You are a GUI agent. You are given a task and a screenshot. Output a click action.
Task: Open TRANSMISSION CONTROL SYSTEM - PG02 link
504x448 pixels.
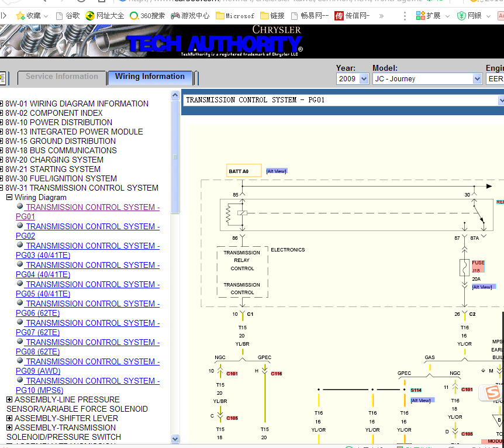coord(88,231)
